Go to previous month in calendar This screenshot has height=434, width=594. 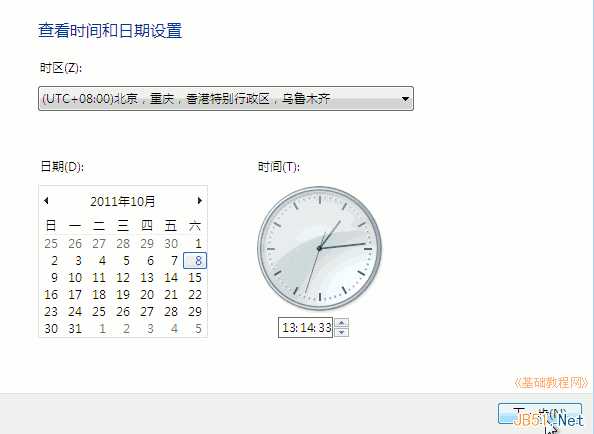click(46, 201)
